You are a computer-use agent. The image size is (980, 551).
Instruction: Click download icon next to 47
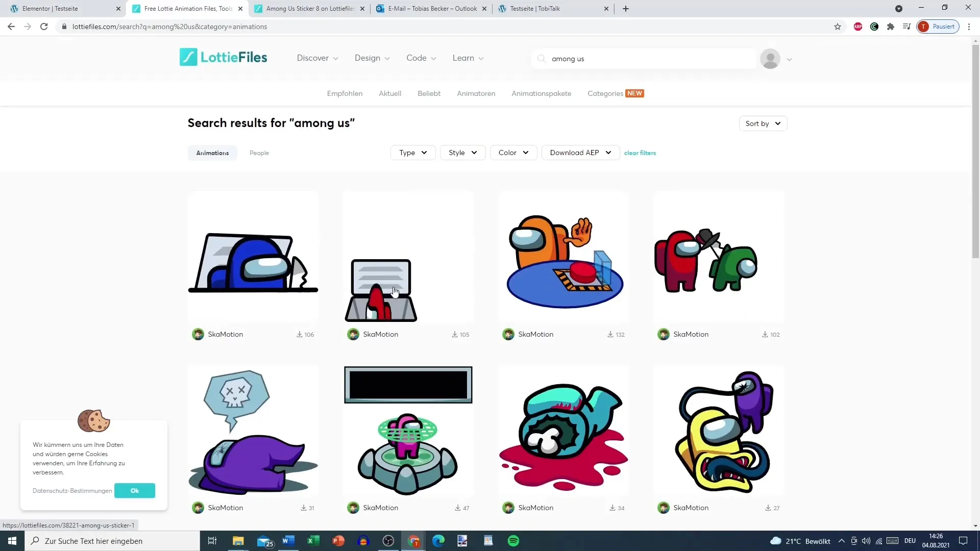458,508
